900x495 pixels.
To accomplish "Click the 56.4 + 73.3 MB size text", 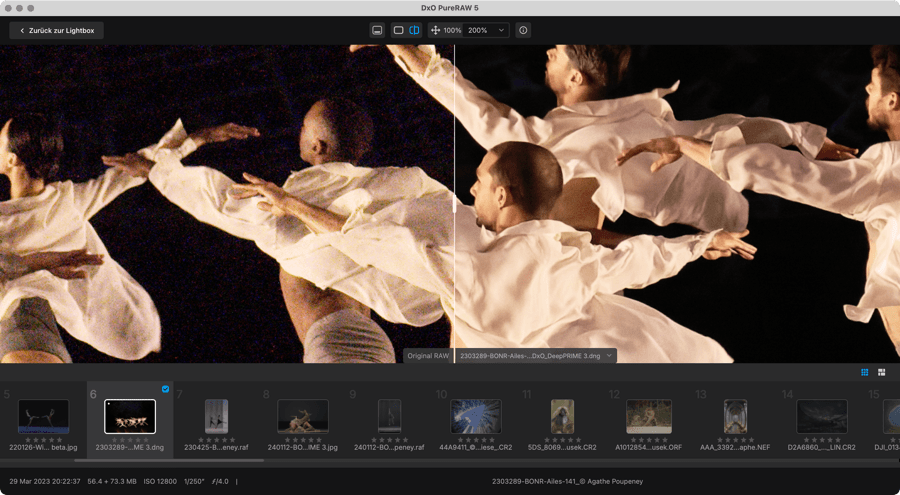I will pyautogui.click(x=111, y=481).
